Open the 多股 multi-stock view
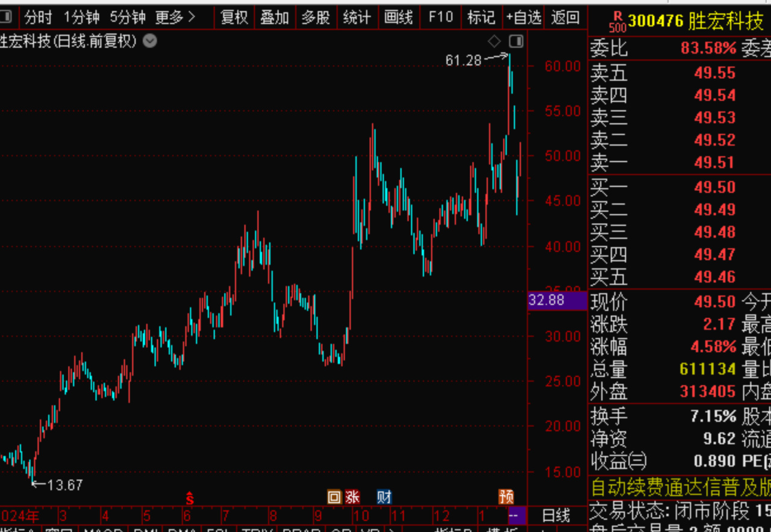This screenshot has height=532, width=771. [x=316, y=17]
